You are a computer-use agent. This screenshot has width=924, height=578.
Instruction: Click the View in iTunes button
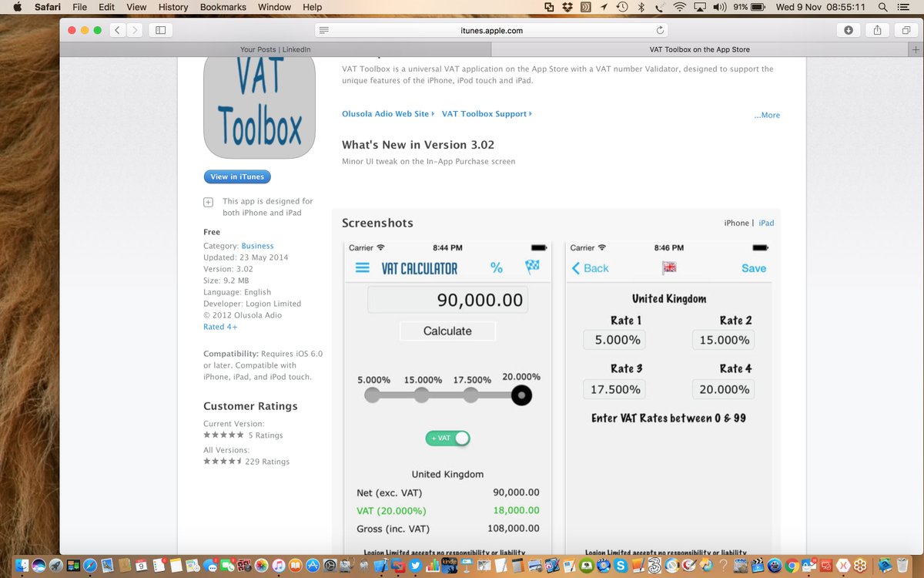237,176
